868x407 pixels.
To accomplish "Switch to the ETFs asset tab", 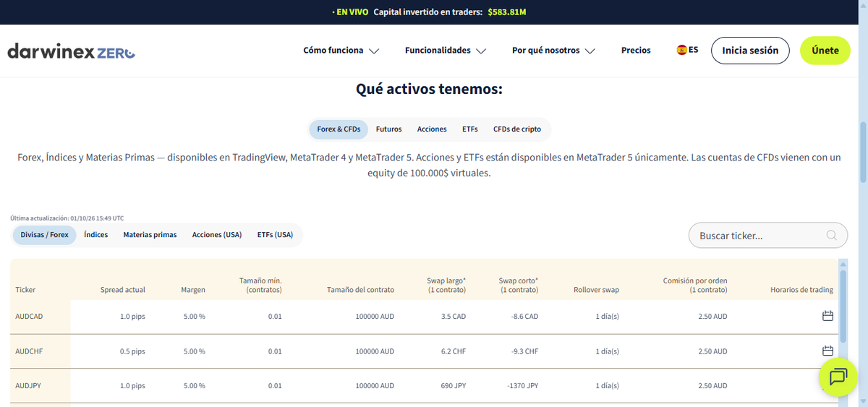I will [x=470, y=129].
